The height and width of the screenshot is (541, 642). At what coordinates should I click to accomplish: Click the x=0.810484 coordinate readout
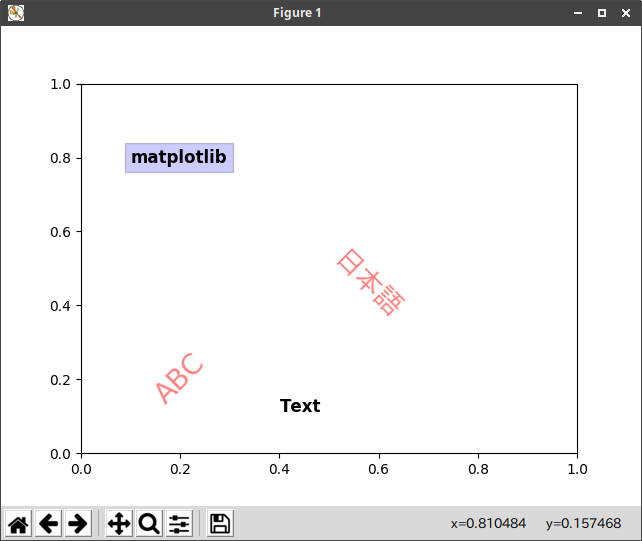[488, 523]
